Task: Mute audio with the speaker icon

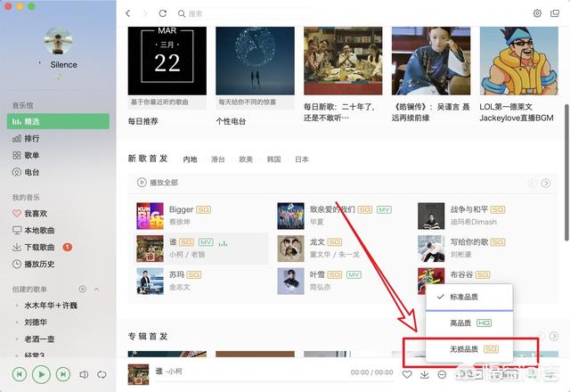Action: [x=84, y=374]
